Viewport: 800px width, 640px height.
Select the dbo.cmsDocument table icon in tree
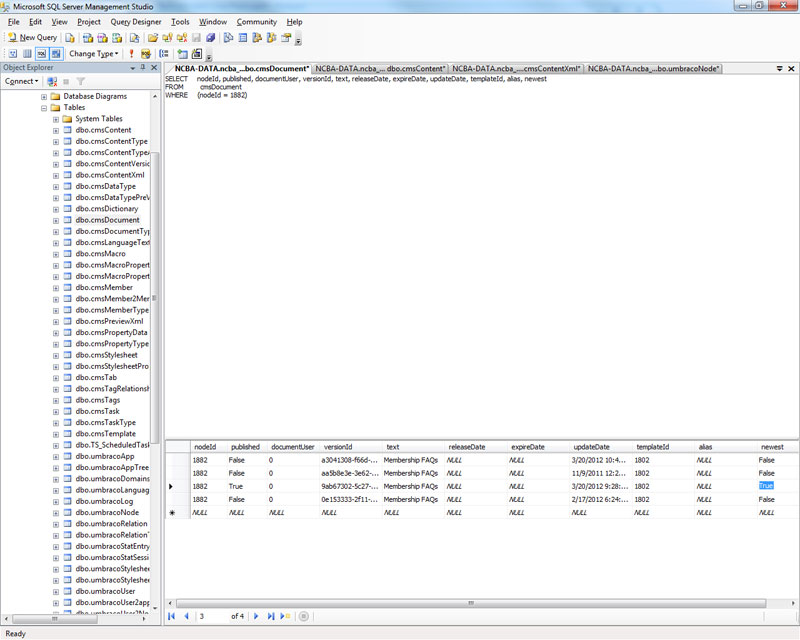point(67,220)
